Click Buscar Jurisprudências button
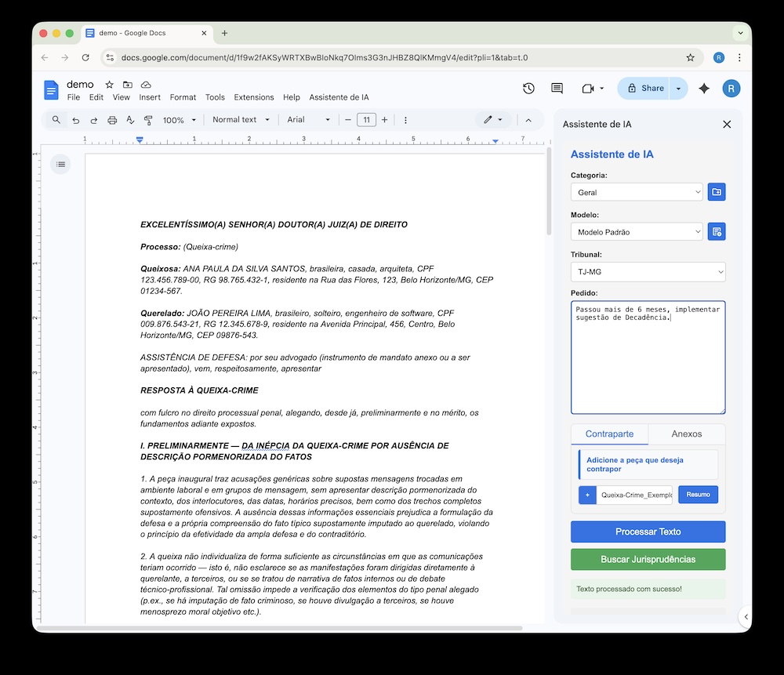784x675 pixels. (x=648, y=559)
